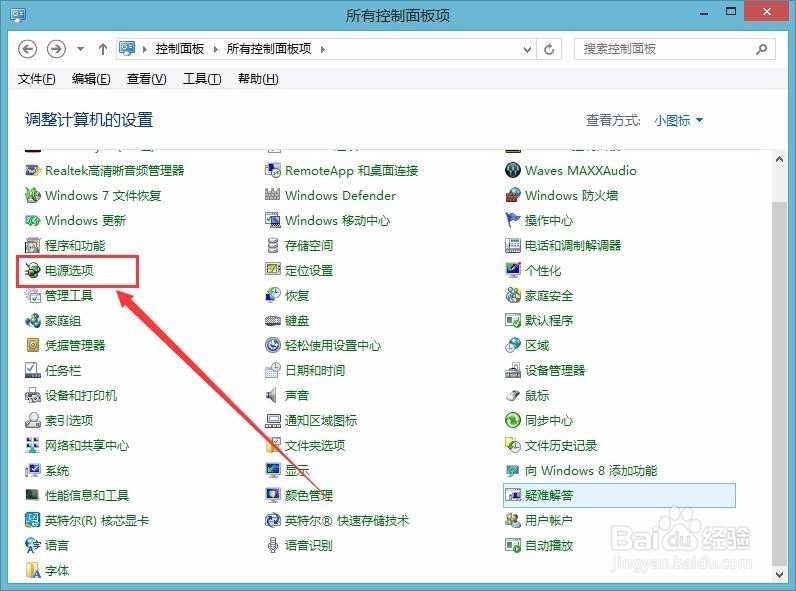Refresh the control panel view
The width and height of the screenshot is (796, 591).
549,49
